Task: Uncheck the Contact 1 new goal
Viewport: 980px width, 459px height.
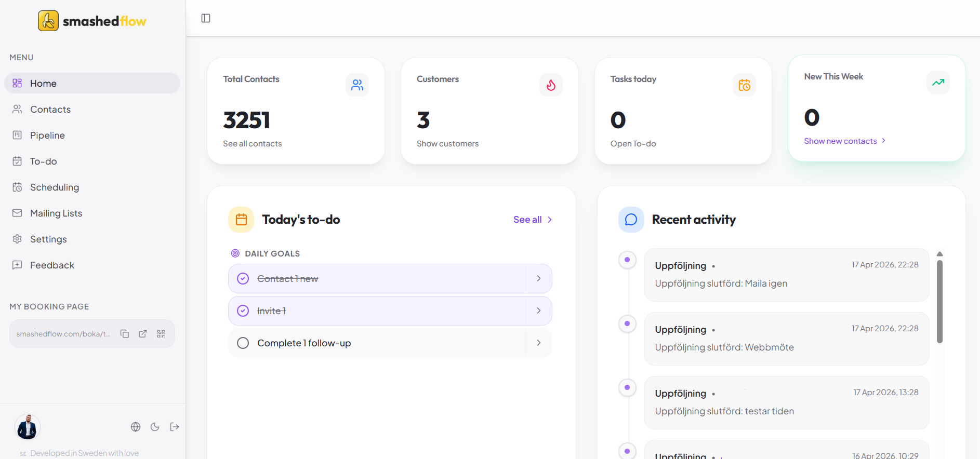Action: [x=243, y=279]
